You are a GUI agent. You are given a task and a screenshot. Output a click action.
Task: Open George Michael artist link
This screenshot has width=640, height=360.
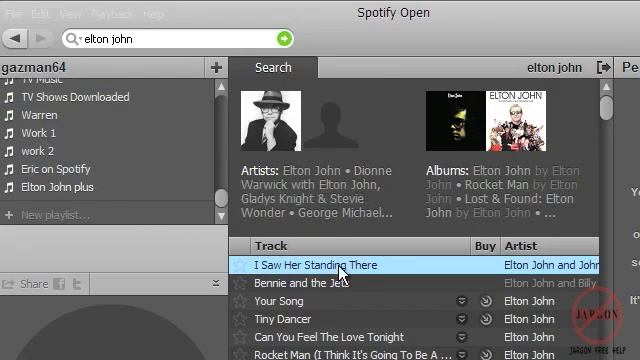tap(345, 213)
